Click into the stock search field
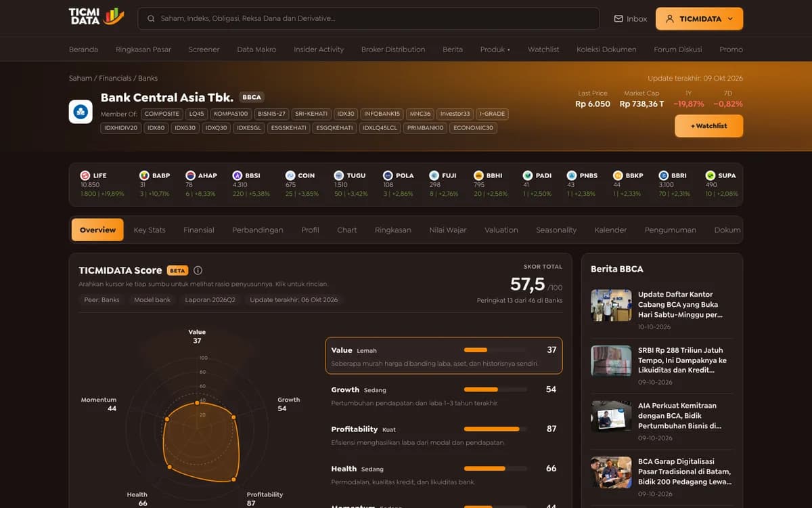 click(x=369, y=19)
